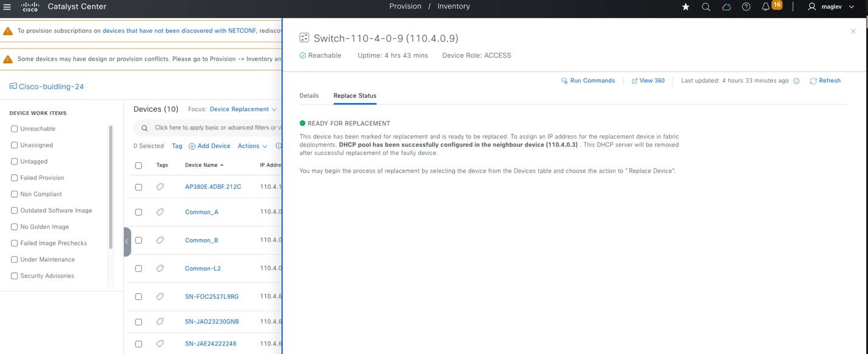The width and height of the screenshot is (868, 354).
Task: Open the AP380E.4DBF.212C device link
Action: (212, 186)
